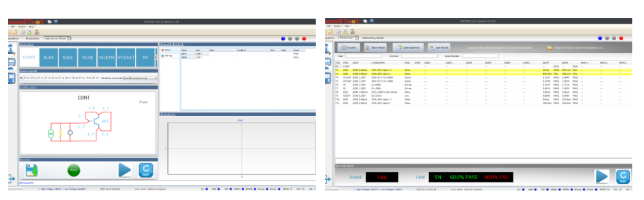This screenshot has height=200, width=644.
Task: Open the waveform save mode dropdown
Action: (x=140, y=78)
